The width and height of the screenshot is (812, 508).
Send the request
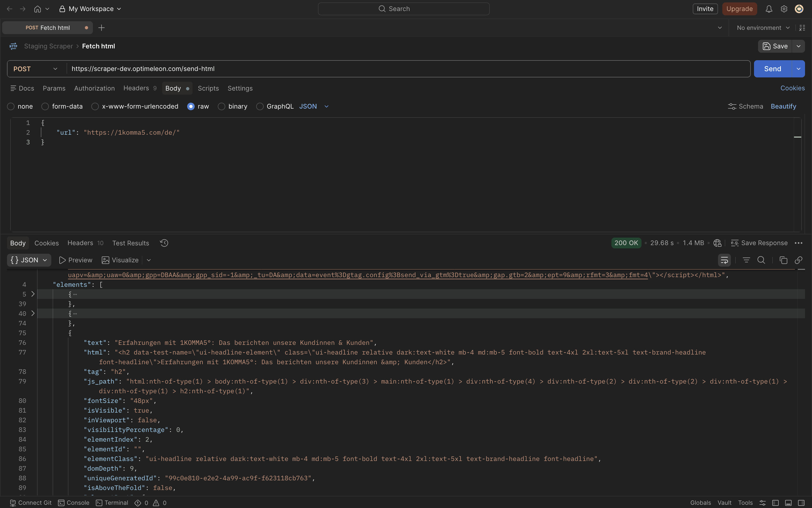click(x=773, y=69)
